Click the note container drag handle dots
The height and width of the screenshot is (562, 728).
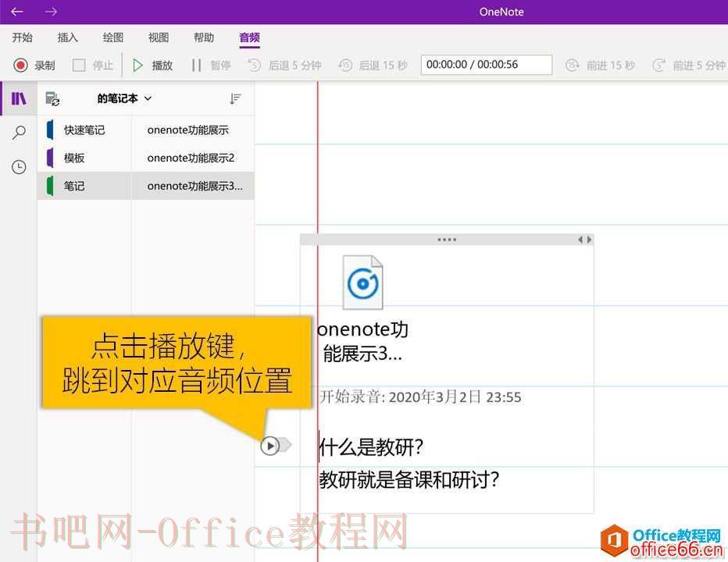pos(447,240)
